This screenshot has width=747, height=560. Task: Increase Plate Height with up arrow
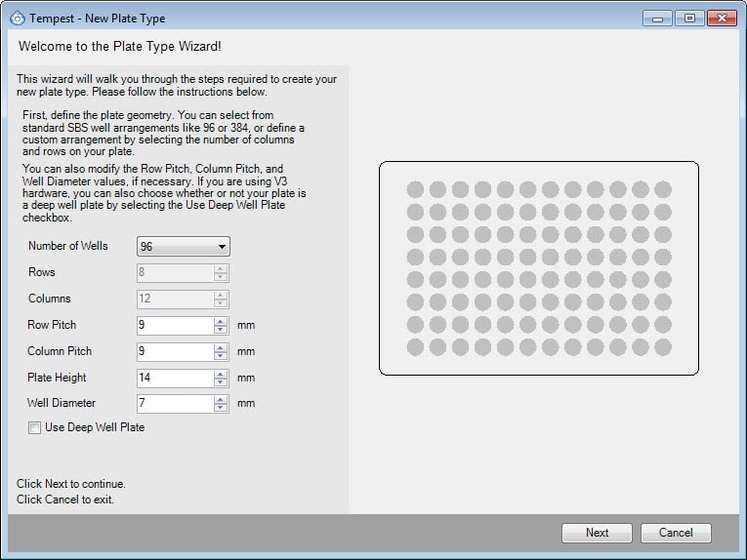222,374
